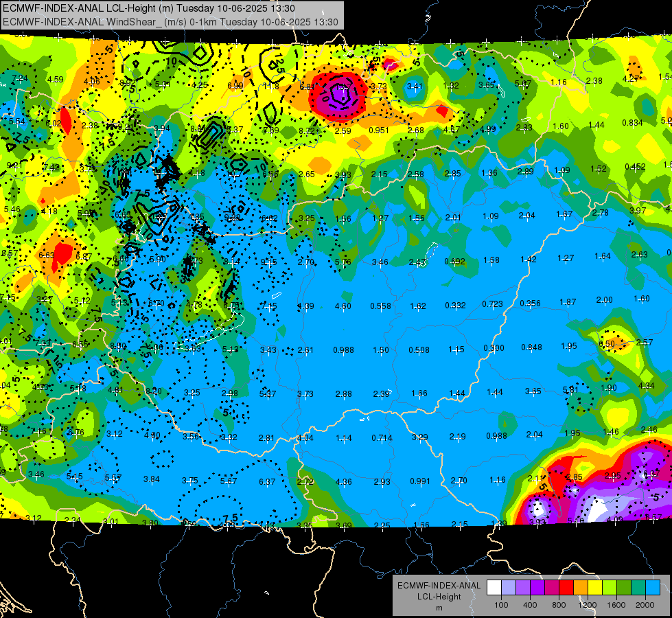Click the vivid violet swatch right of 400
Screen dimensions: 672x618
point(537,588)
